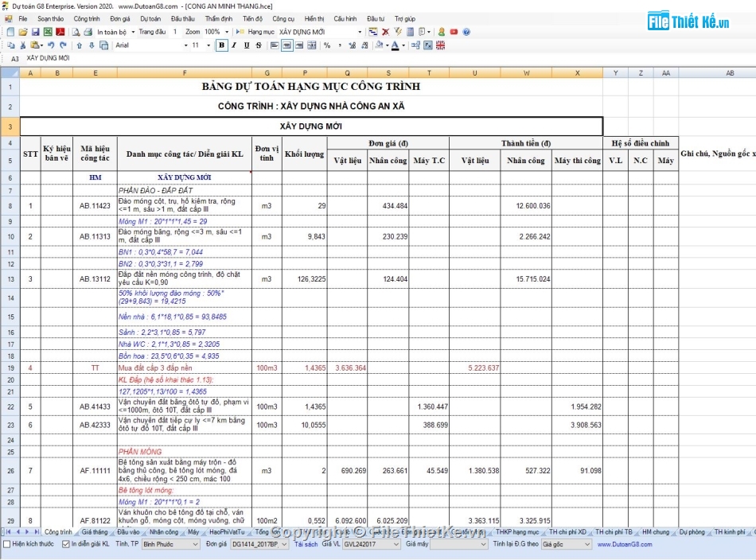Screen dimensions: 756x560
Task: Apply thousands separator format
Action: pyautogui.click(x=340, y=45)
